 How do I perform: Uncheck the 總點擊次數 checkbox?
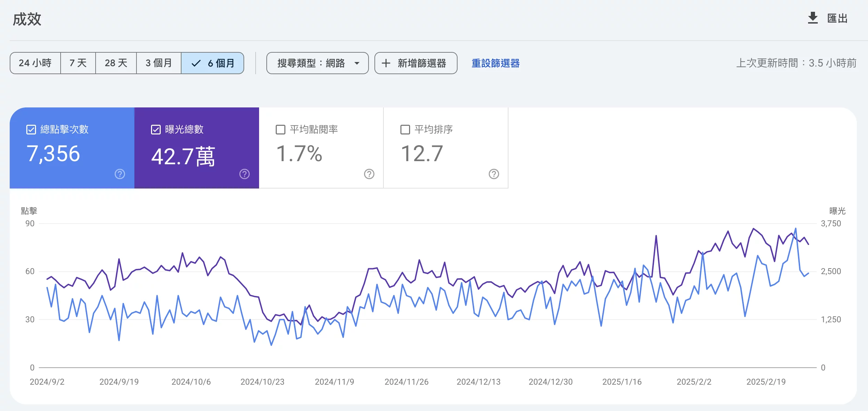(x=31, y=130)
